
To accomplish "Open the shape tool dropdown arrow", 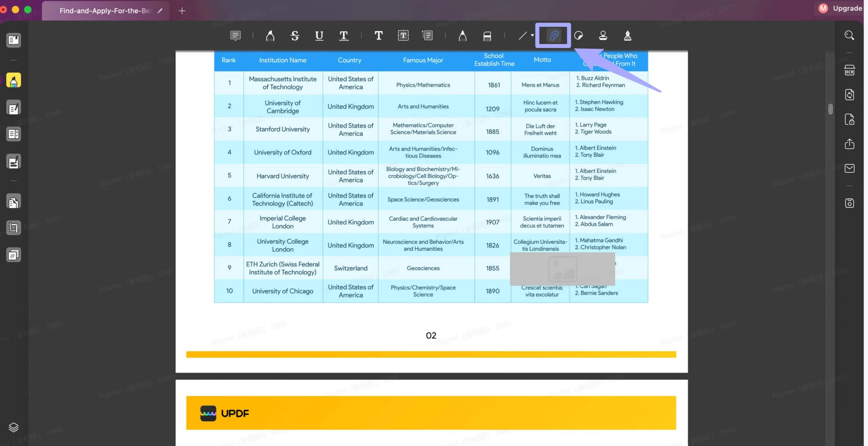I will coord(532,35).
